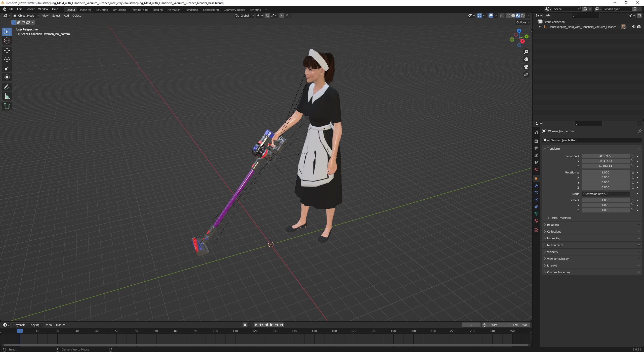Toggle auto keying record button in timeline
The width and height of the screenshot is (644, 352).
pos(245,325)
